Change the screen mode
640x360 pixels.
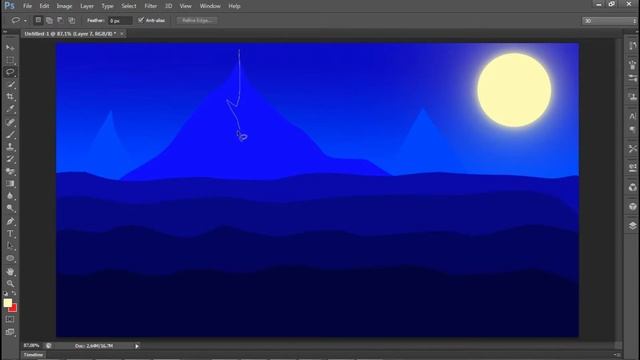10,332
